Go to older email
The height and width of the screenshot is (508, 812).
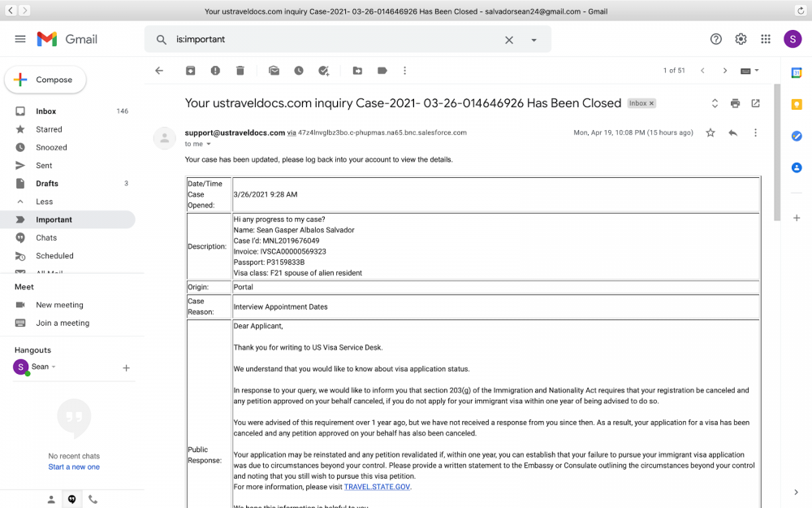tap(725, 71)
